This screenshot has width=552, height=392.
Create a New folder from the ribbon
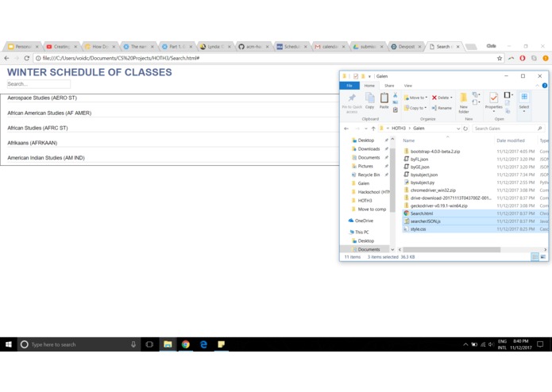[x=464, y=102]
